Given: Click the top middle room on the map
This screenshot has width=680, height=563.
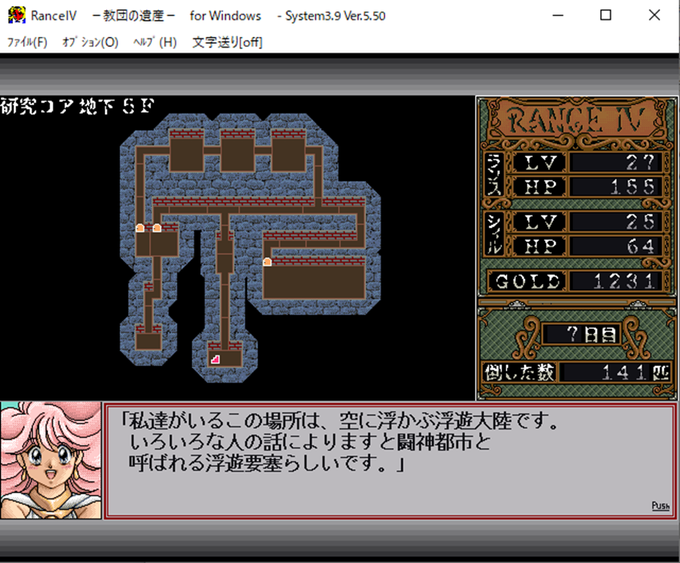Looking at the screenshot, I should click(237, 155).
